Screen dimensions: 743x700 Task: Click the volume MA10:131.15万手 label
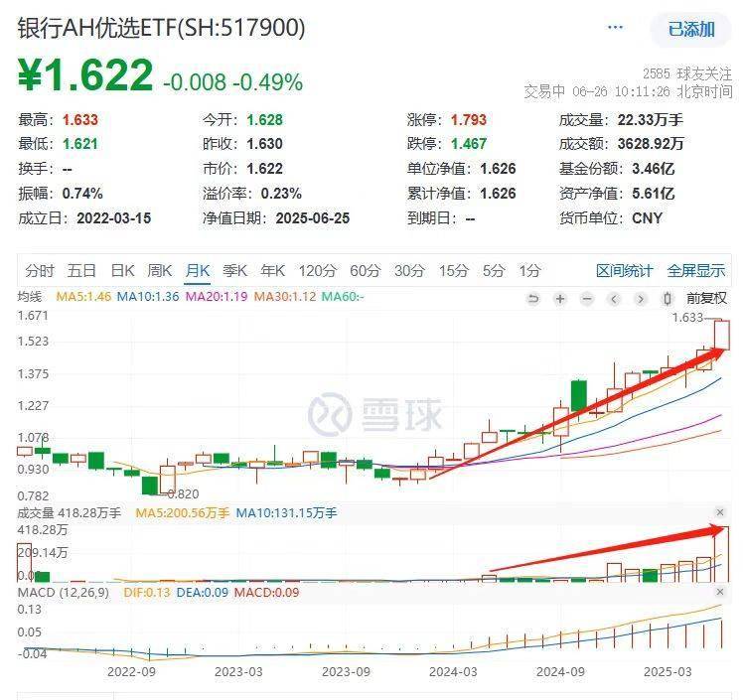pos(286,513)
